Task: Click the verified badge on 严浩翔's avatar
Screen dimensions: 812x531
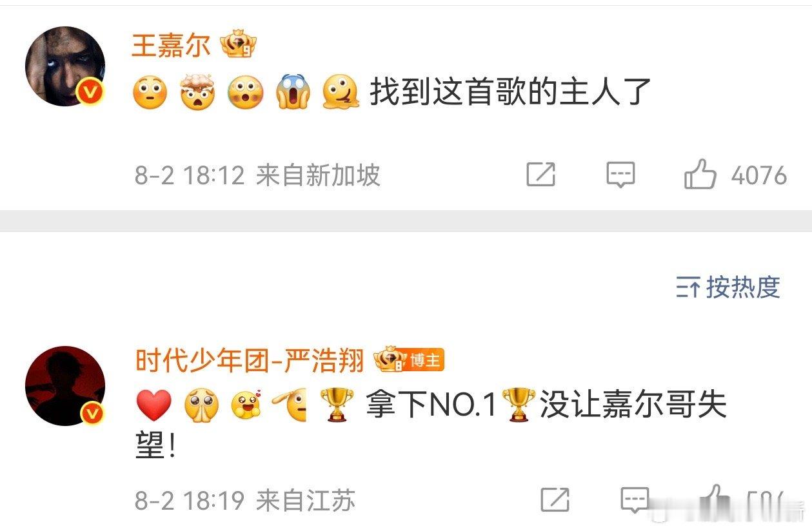Action: coord(92,413)
